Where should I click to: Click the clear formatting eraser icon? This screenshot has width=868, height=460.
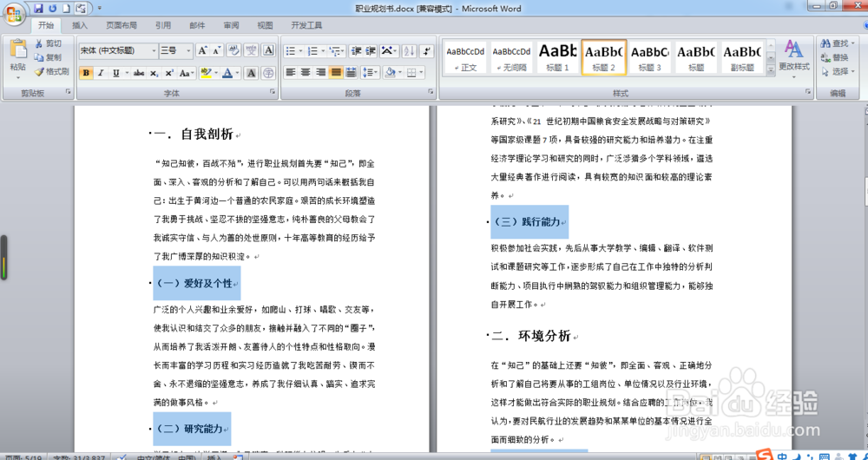[x=233, y=50]
